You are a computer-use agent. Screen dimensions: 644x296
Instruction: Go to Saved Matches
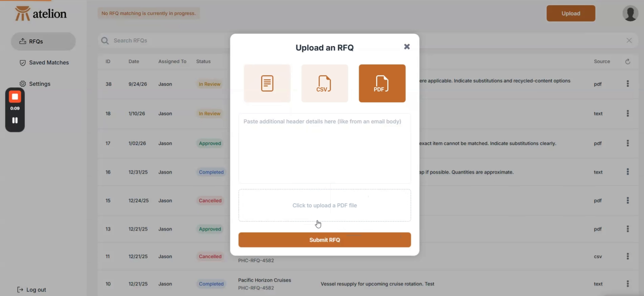click(x=44, y=63)
